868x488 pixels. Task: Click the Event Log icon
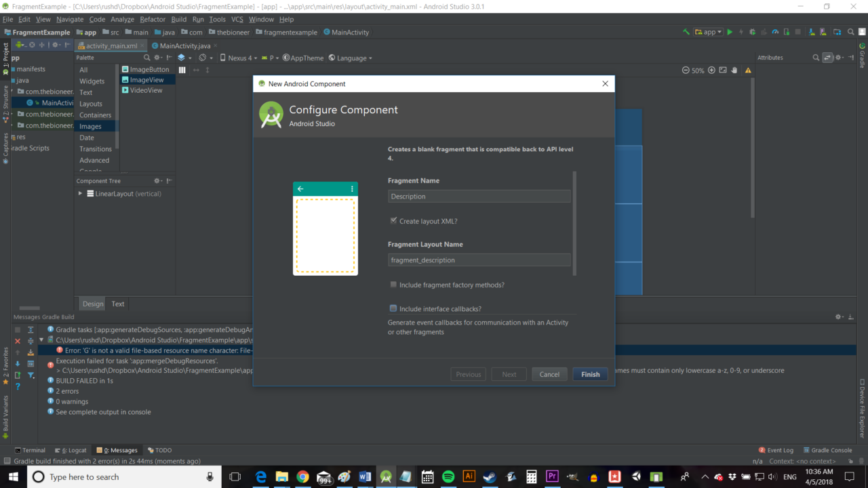[776, 449]
